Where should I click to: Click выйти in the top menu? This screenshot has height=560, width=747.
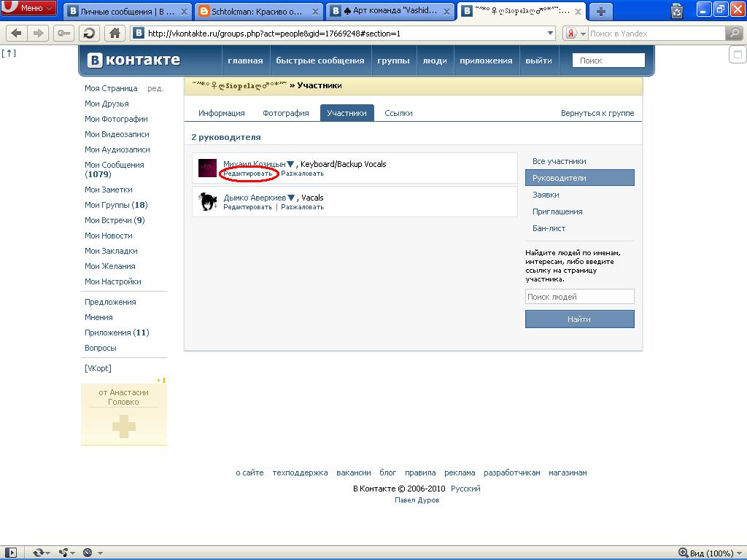click(x=539, y=61)
